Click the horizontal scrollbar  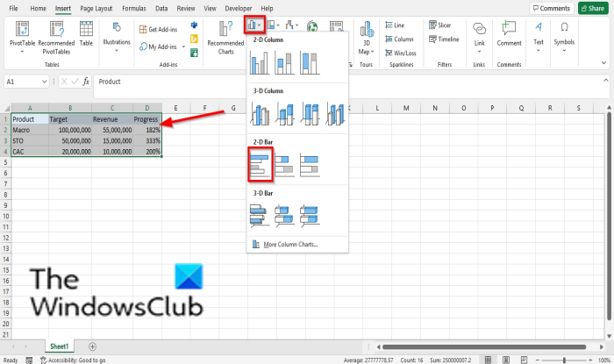click(484, 346)
